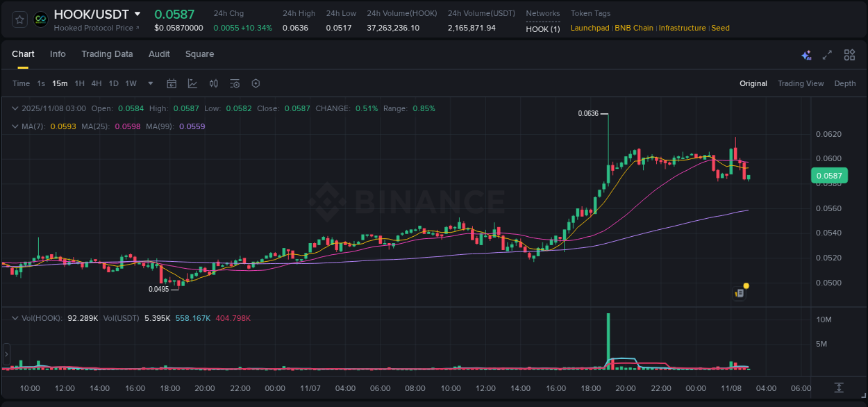Open the BNB Chain tag link
Viewport: 868px width, 407px height.
pos(634,28)
